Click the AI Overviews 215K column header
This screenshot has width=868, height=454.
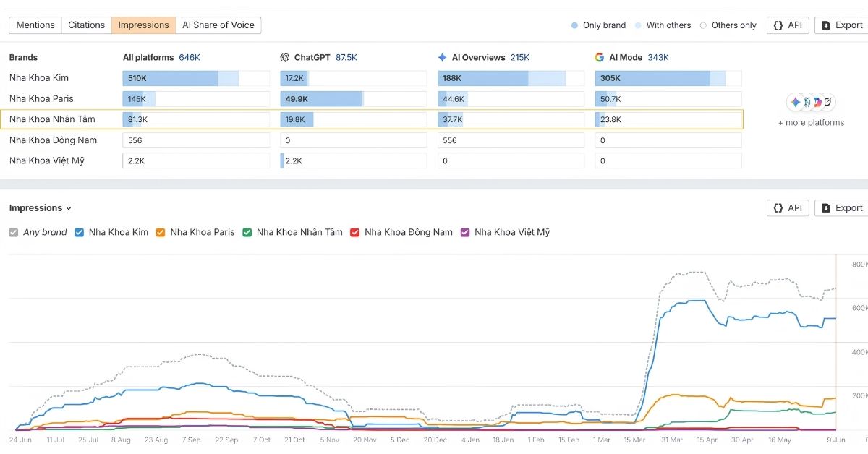point(483,58)
